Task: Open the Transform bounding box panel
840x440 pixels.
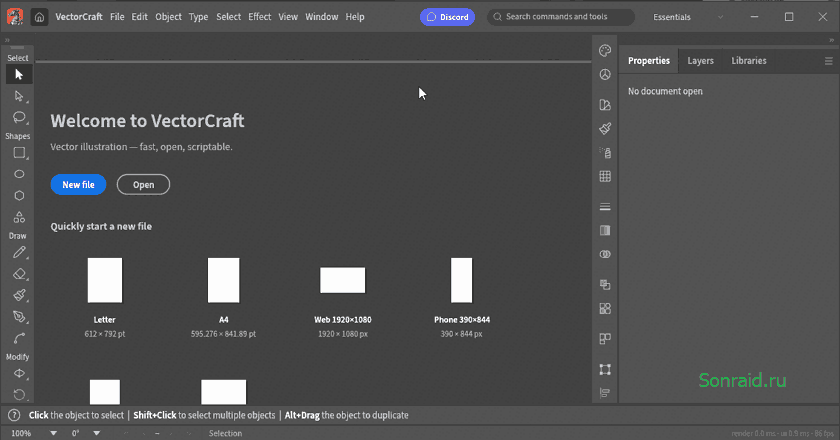Action: point(605,369)
